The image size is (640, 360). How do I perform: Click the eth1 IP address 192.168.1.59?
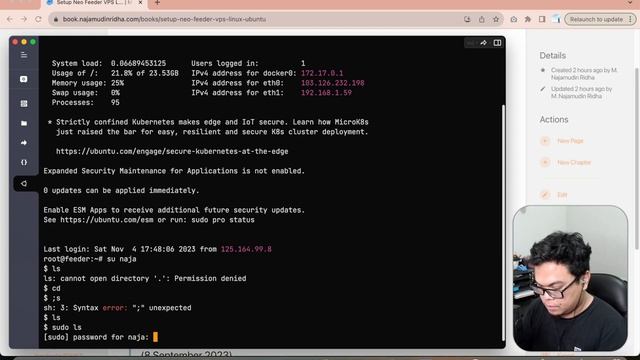pyautogui.click(x=326, y=93)
